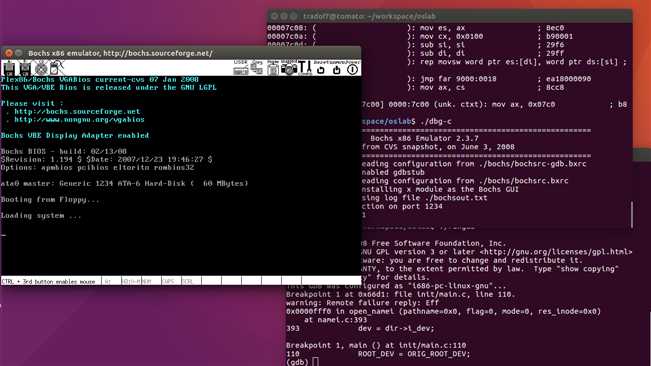This screenshot has height=366, width=651.
Task: Click 'using log file ./bochsout.txt' line
Action: click(x=423, y=198)
